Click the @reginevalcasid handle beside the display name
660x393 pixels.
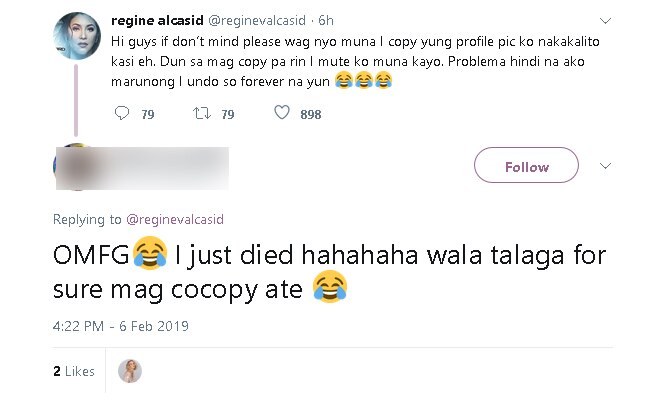click(257, 20)
